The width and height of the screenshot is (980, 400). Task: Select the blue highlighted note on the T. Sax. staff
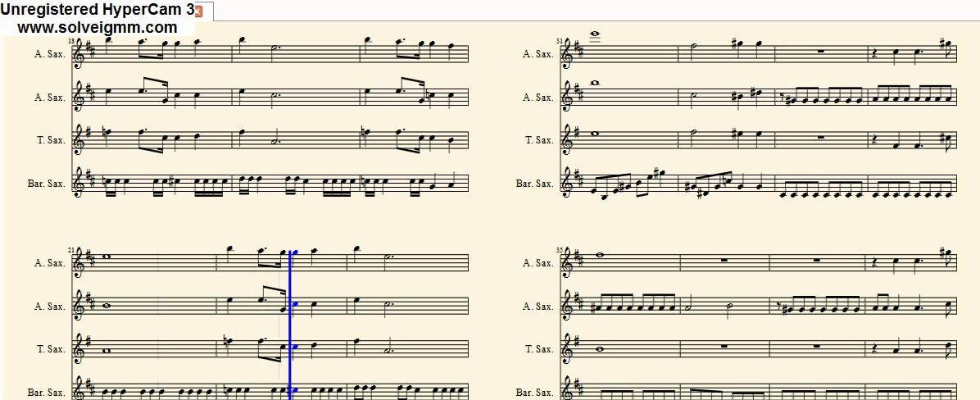(296, 347)
